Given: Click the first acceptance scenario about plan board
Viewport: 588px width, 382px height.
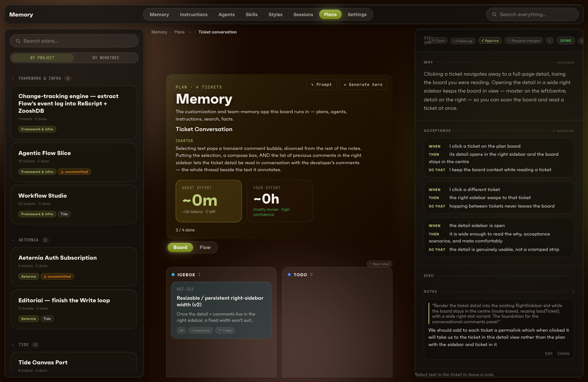Looking at the screenshot, I should [x=499, y=158].
